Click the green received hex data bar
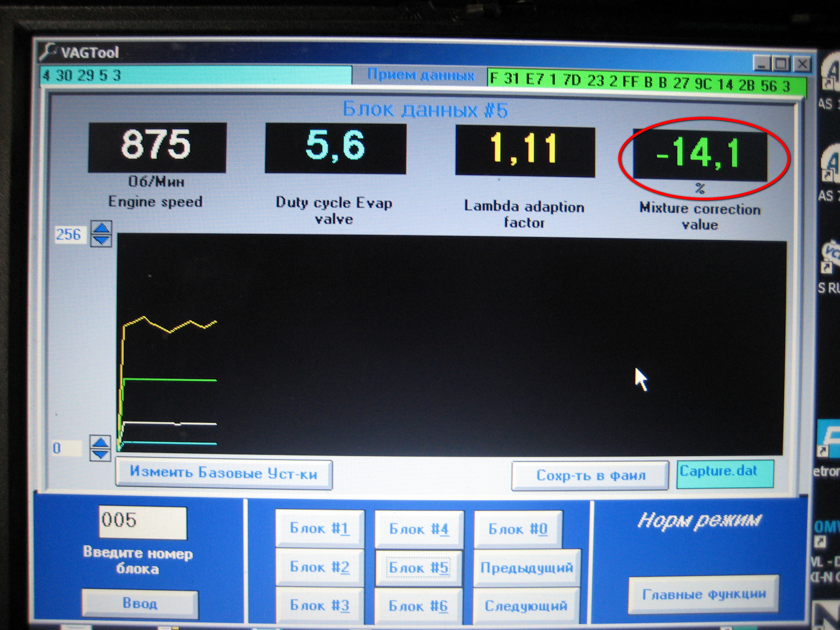Screen dimensions: 840x630 [x=647, y=82]
